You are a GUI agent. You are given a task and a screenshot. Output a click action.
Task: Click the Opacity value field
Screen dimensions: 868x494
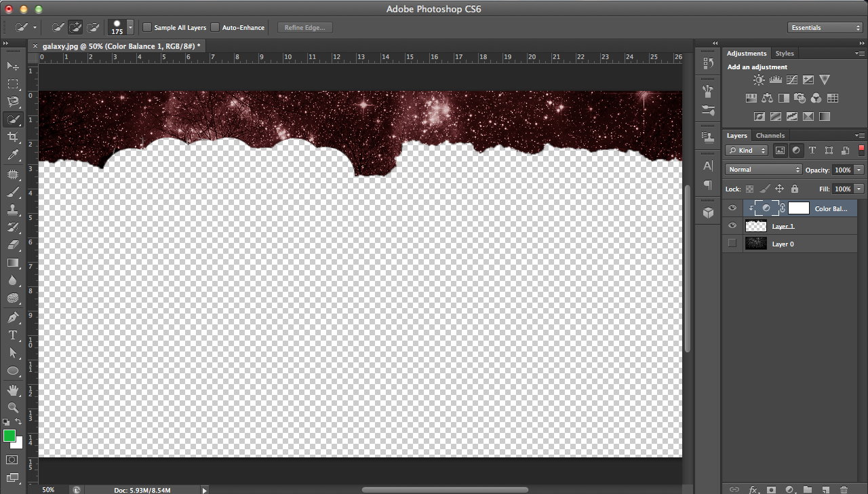pos(843,170)
